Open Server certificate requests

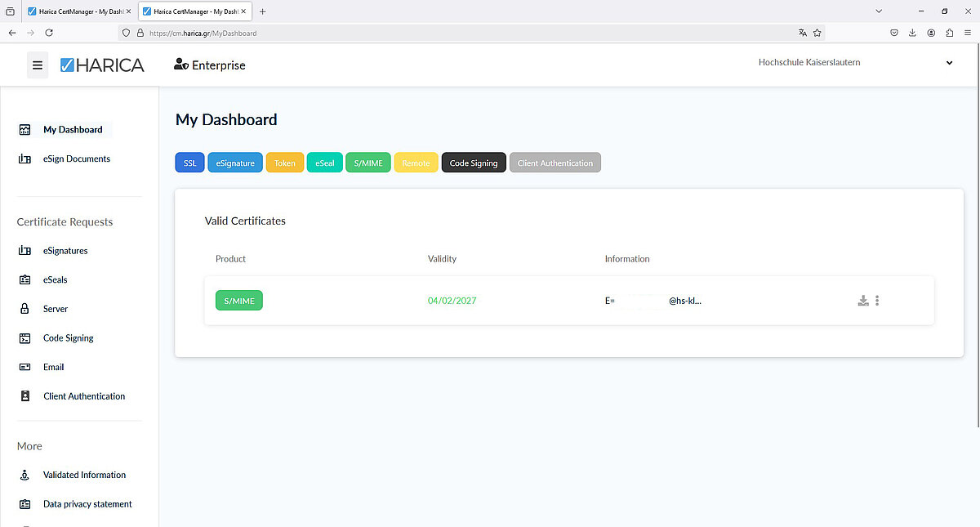click(56, 309)
